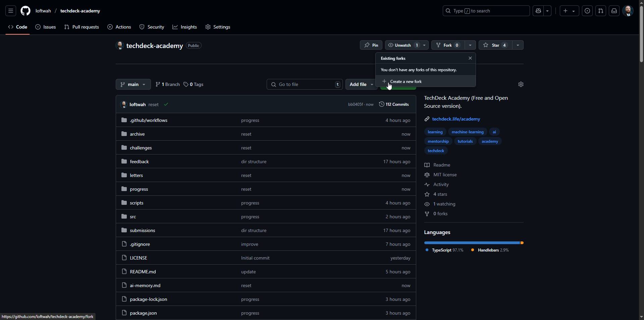Open the Pull requests tab

(82, 27)
